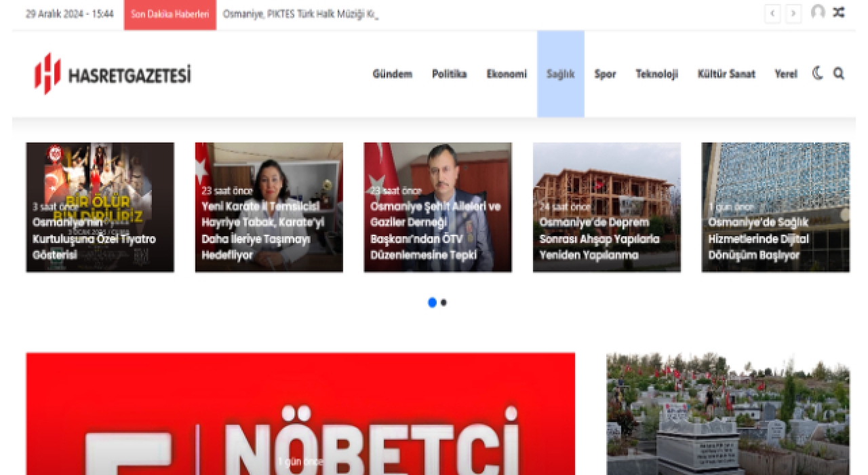Viewport: 868px width, 475px height.
Task: Open the Ekonomi menu item
Action: pos(507,74)
